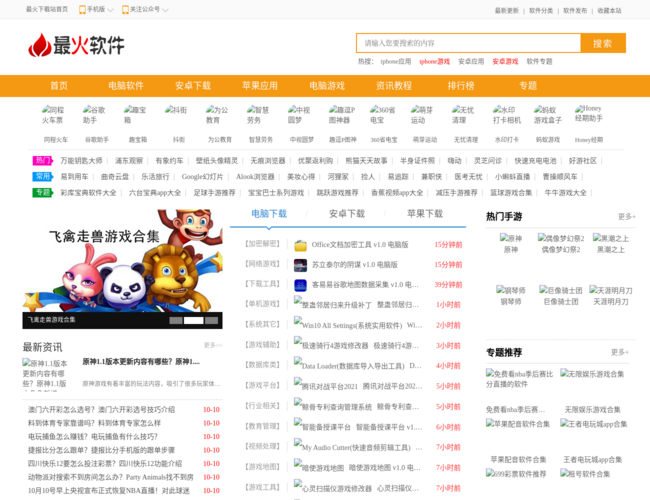The height and width of the screenshot is (500, 650).
Task: Select the middle white carousel indicator
Action: coord(194,320)
